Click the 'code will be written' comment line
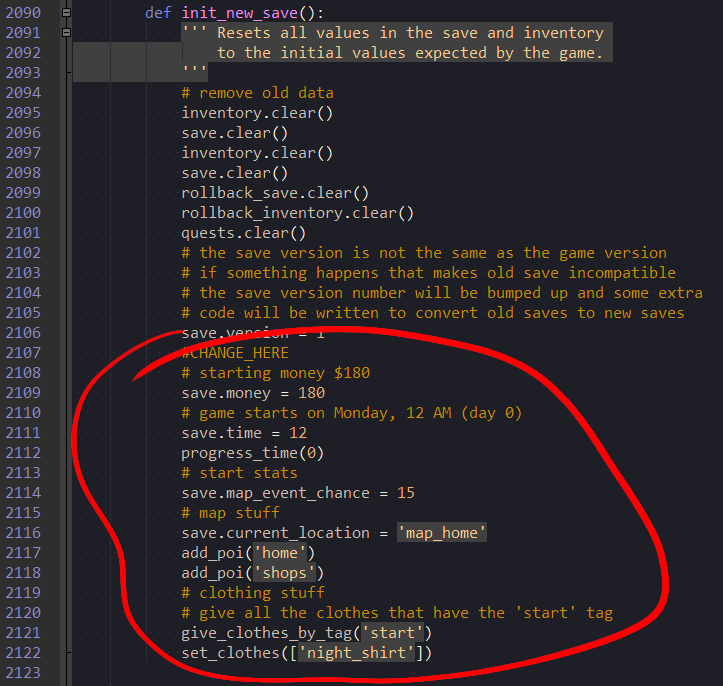This screenshot has height=686, width=723. point(433,313)
